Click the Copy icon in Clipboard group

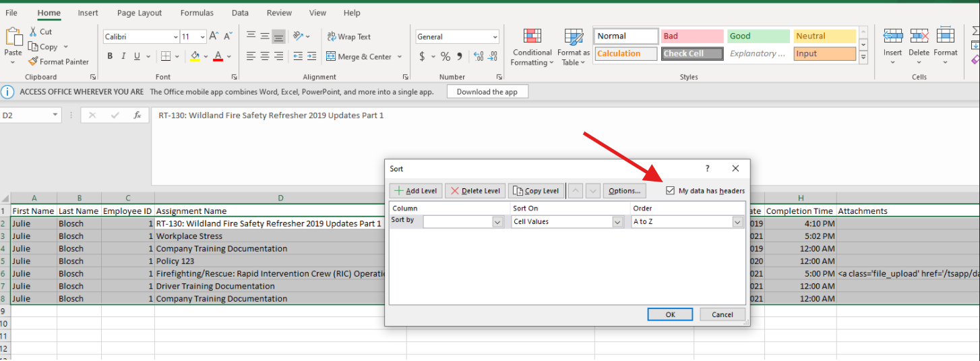[x=33, y=47]
